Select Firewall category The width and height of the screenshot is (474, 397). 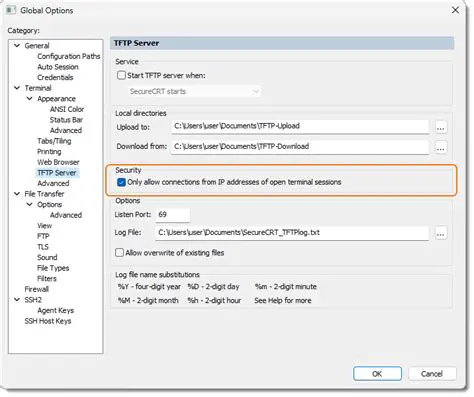coord(36,289)
